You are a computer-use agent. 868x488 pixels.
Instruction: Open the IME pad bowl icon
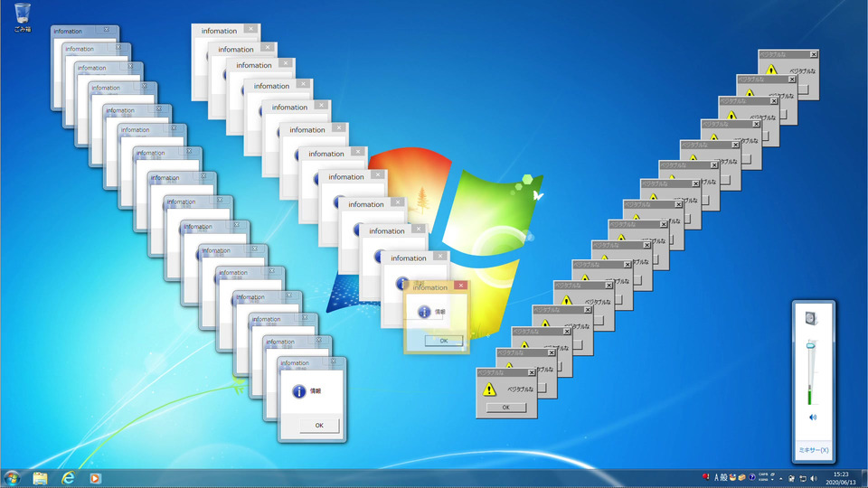coord(733,477)
